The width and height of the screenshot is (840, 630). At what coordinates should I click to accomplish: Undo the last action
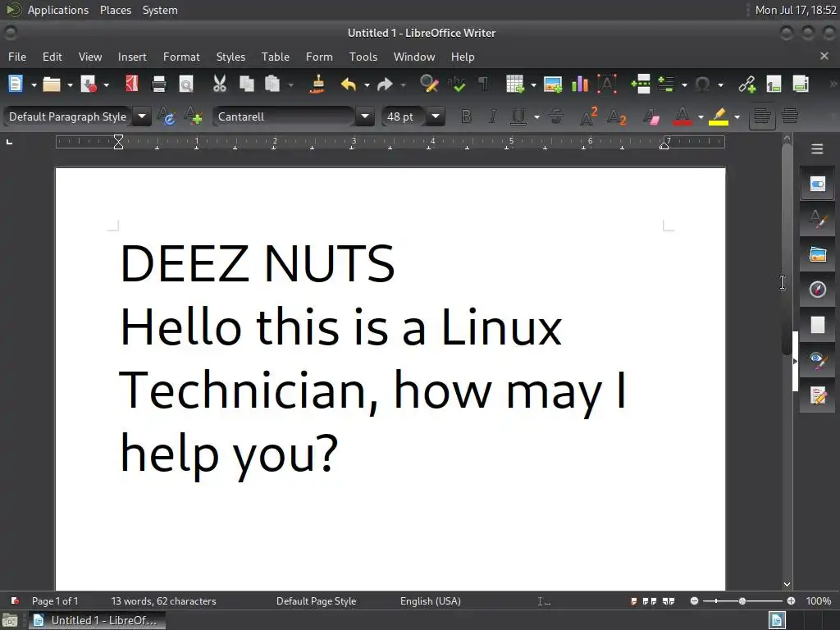(x=349, y=84)
